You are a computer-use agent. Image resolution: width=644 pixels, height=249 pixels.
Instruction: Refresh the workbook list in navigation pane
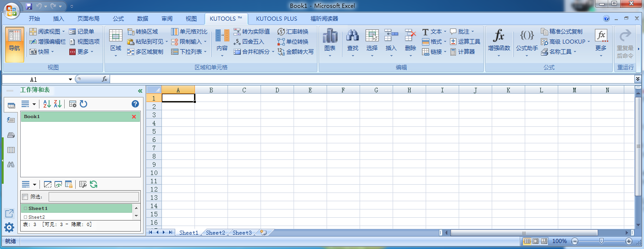pyautogui.click(x=83, y=104)
